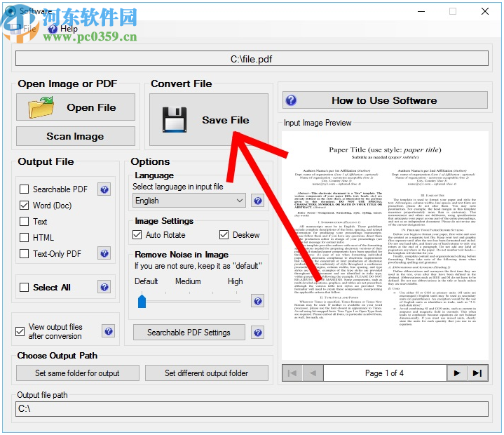Image resolution: width=504 pixels, height=435 pixels.
Task: Enable Text-Only PDF output
Action: click(x=24, y=253)
